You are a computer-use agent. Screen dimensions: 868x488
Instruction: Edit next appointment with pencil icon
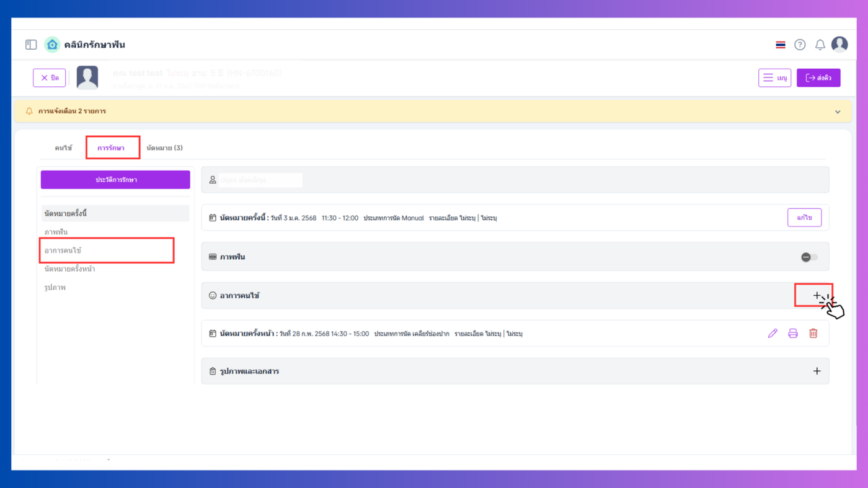(773, 334)
